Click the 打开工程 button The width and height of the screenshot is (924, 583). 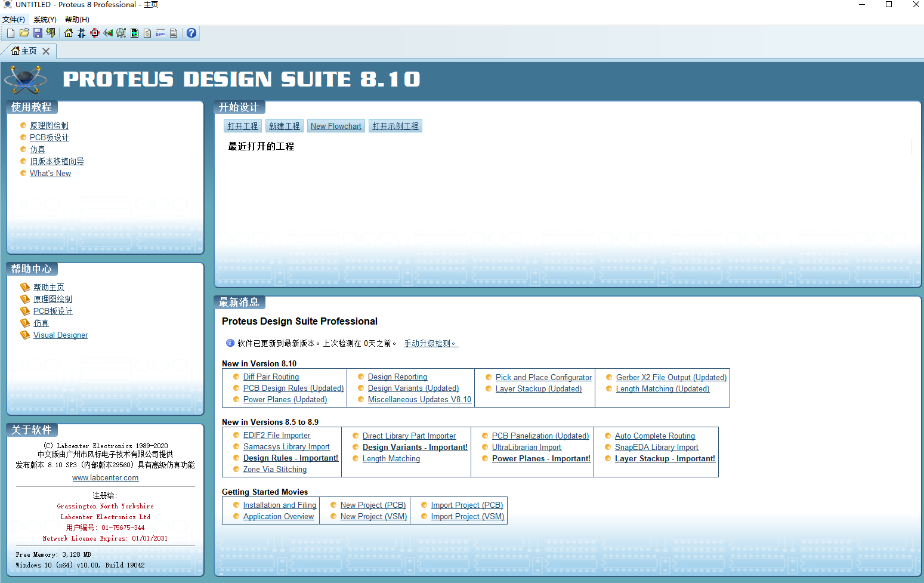[x=243, y=126]
